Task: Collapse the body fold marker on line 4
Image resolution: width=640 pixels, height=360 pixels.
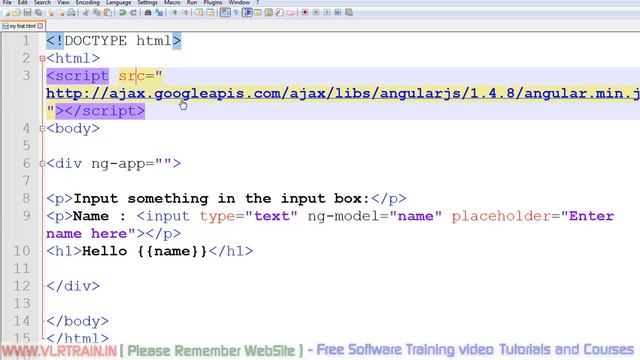Action: point(42,129)
